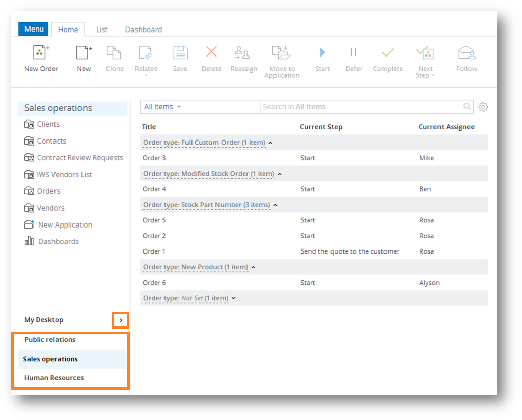Click the New document icon

[x=84, y=53]
